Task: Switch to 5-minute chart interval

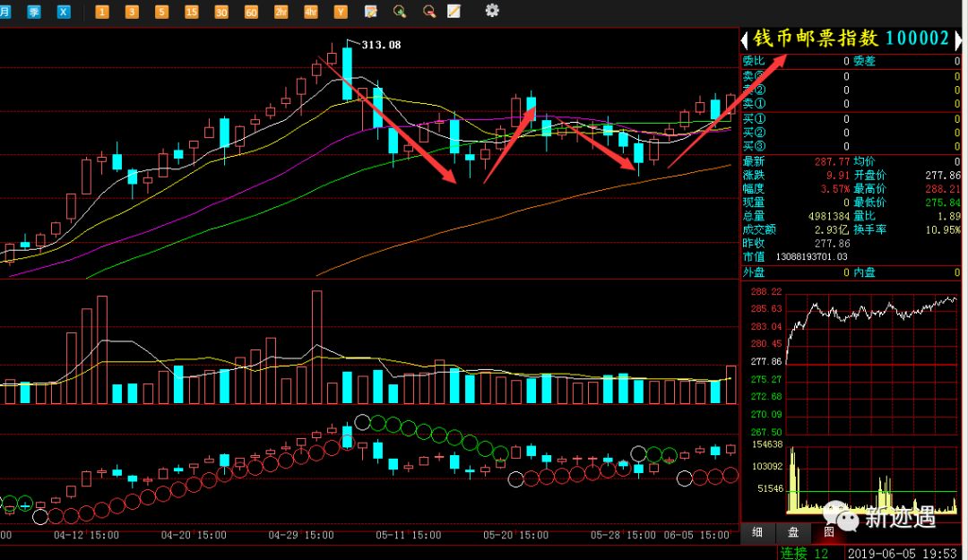Action: [161, 12]
